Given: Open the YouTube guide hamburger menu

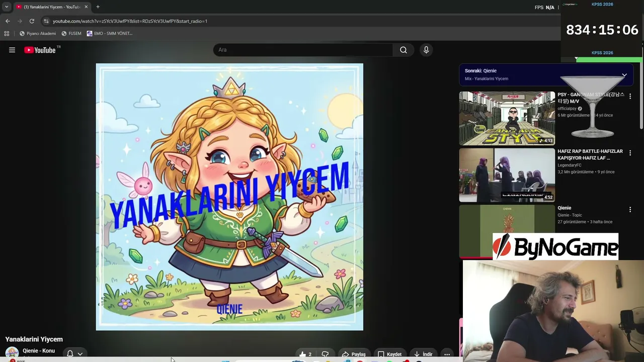Looking at the screenshot, I should point(12,50).
